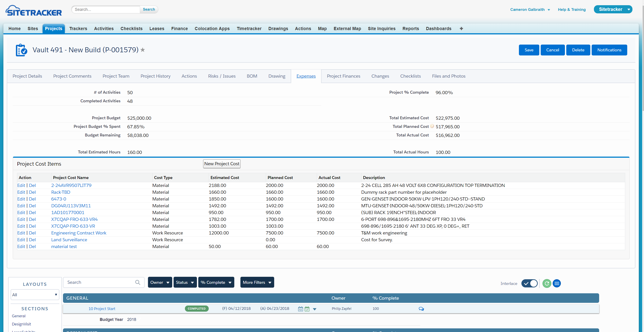The height and width of the screenshot is (332, 644).
Task: Expand the Project Start row arrow
Action: click(x=315, y=309)
